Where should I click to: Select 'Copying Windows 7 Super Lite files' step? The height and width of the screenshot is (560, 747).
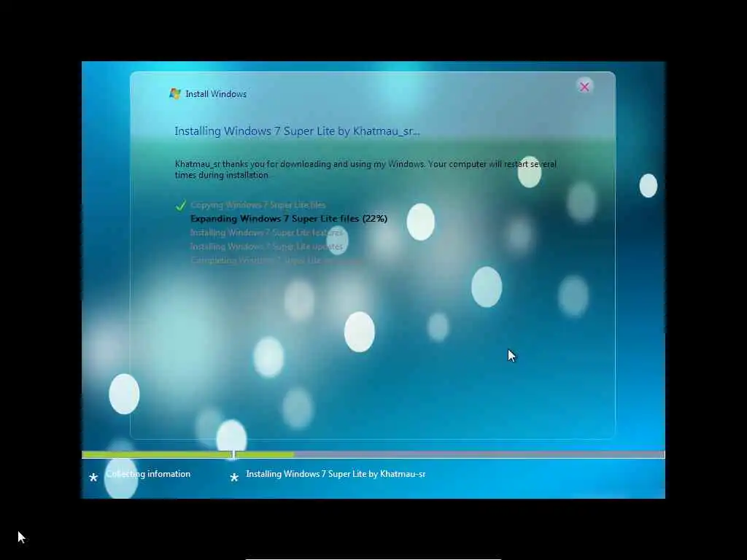coord(258,205)
